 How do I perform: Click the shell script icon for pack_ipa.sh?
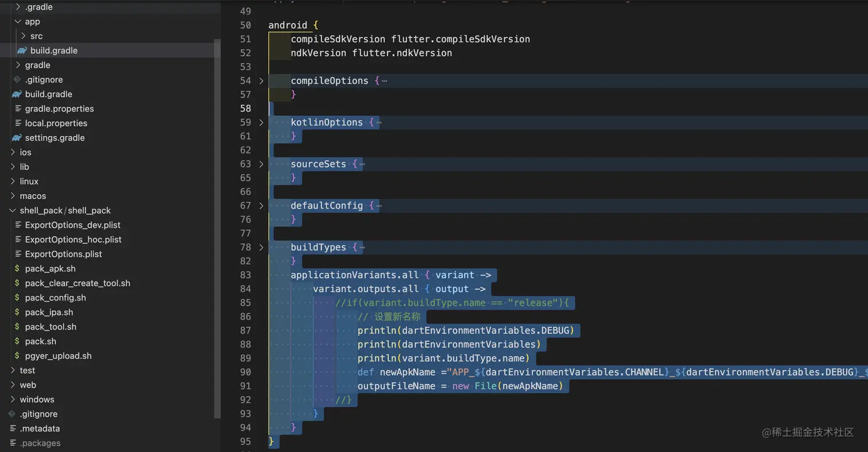(x=17, y=312)
